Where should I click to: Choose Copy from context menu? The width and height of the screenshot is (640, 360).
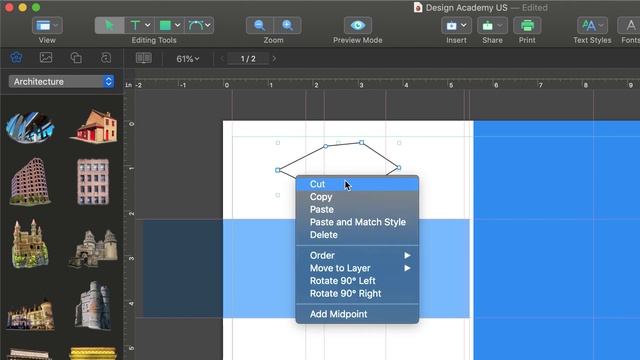(x=357, y=197)
